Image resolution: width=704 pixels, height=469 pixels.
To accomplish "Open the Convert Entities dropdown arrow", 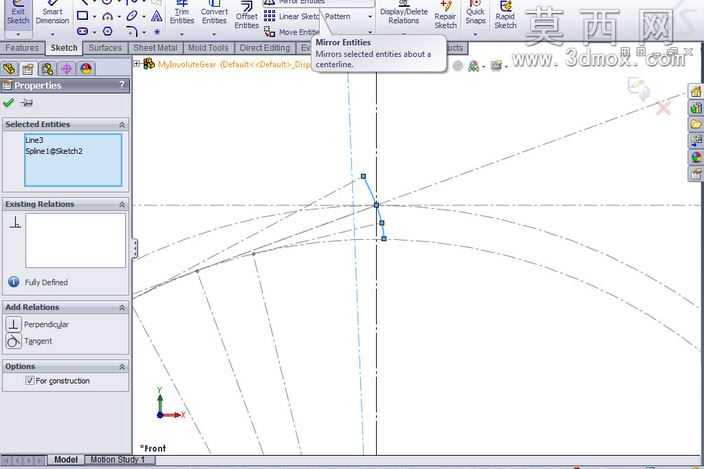I will (x=214, y=34).
